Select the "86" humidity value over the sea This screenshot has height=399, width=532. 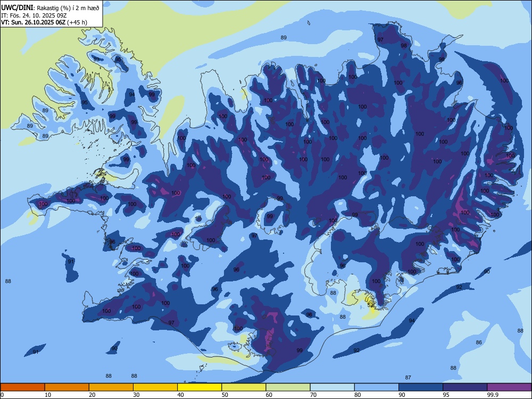[x=479, y=342]
